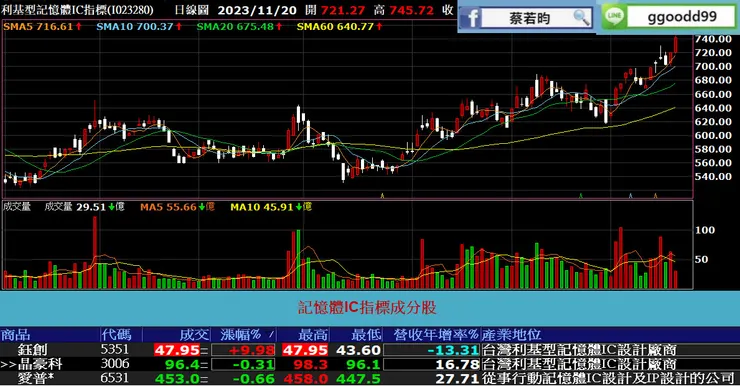Click stock code 3006
The width and height of the screenshot is (740, 386).
[115, 363]
